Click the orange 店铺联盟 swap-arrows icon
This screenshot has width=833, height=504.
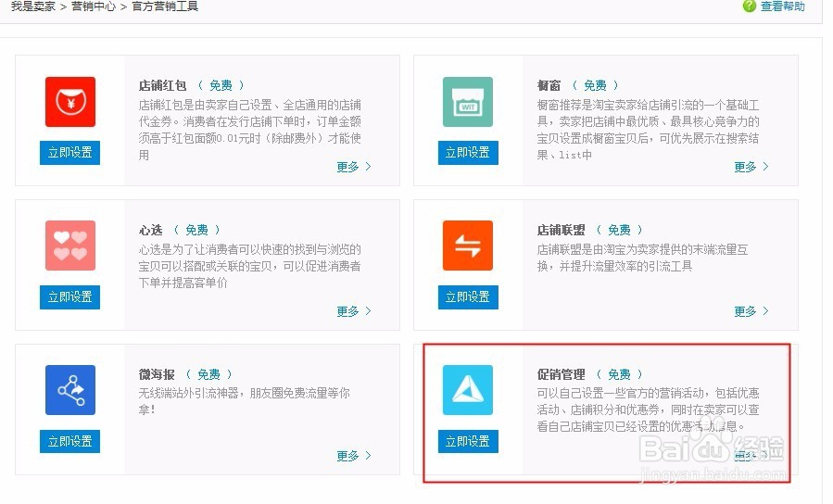coord(468,246)
